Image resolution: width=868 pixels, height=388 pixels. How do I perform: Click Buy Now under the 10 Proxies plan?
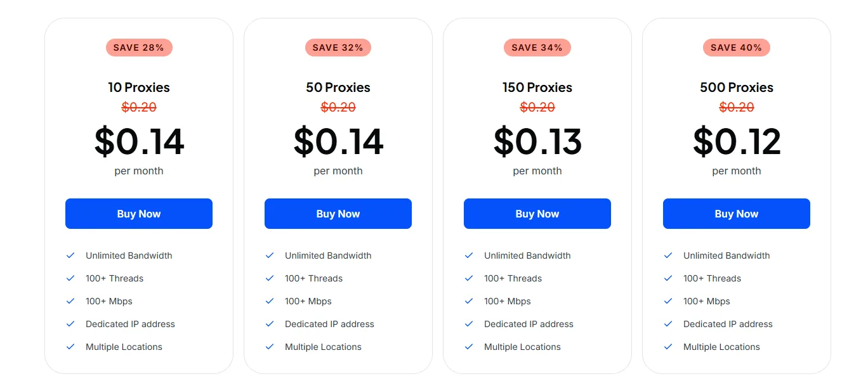click(x=139, y=214)
